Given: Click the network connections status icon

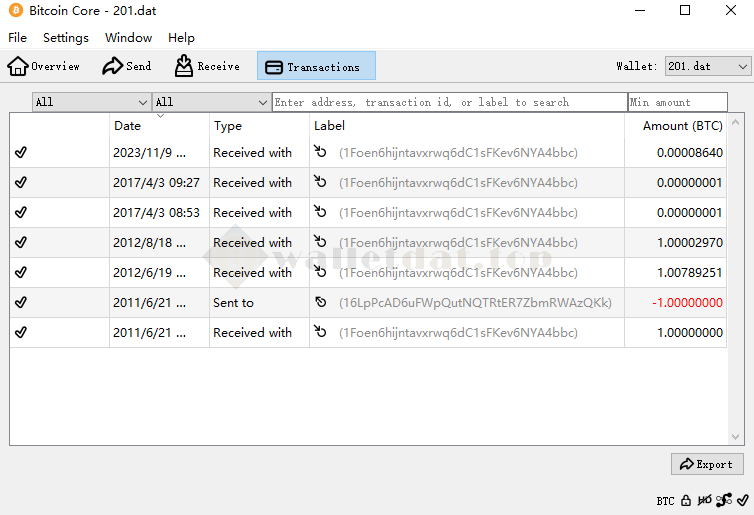Looking at the screenshot, I should (724, 500).
